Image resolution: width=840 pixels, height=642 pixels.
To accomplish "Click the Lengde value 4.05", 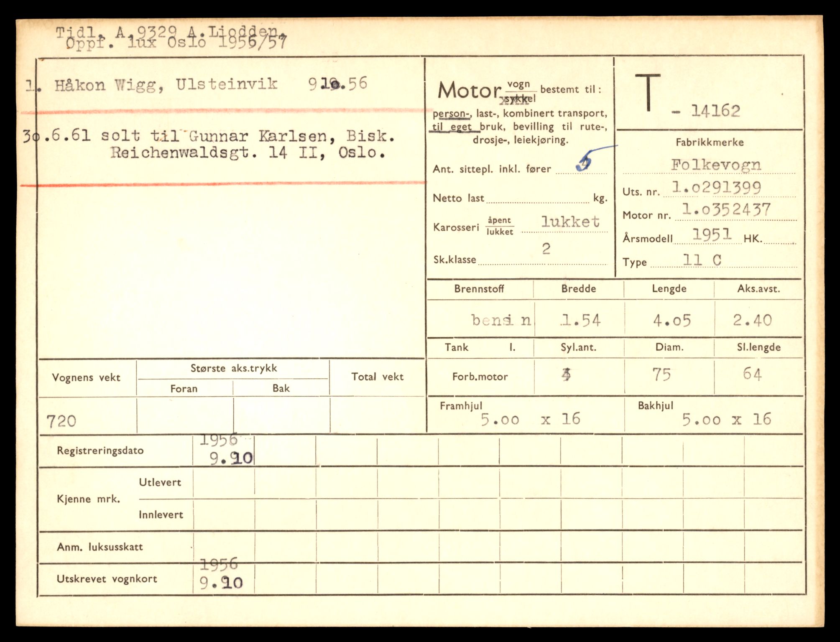I will pyautogui.click(x=671, y=321).
